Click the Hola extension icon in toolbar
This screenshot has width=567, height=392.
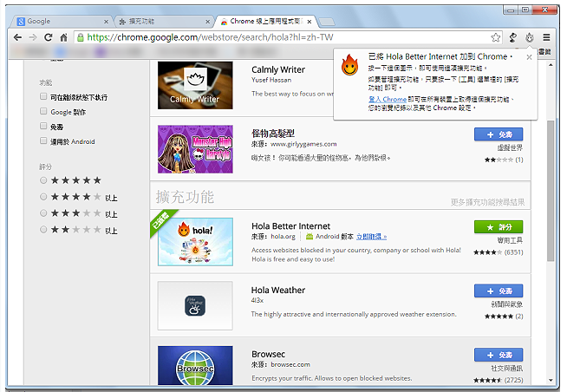530,37
